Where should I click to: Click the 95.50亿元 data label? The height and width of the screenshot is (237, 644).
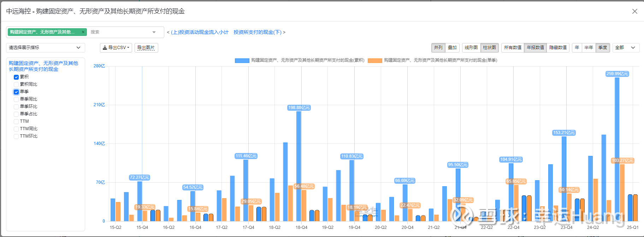458,165
